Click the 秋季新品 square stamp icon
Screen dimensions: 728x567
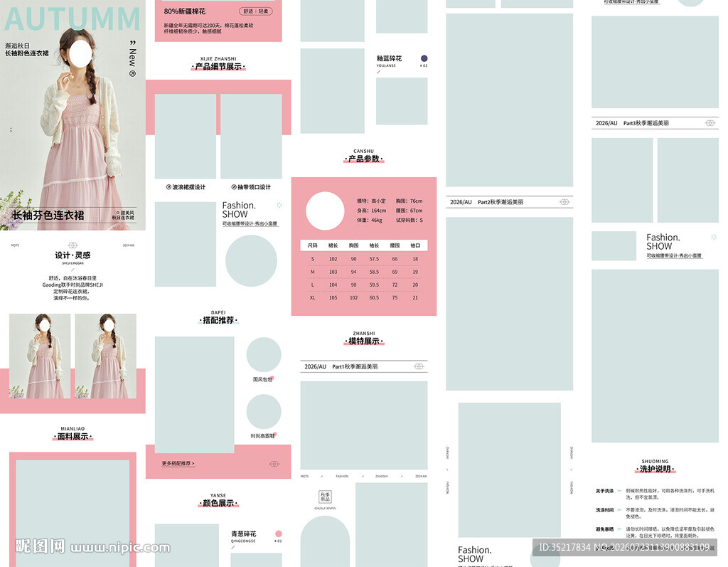(325, 497)
